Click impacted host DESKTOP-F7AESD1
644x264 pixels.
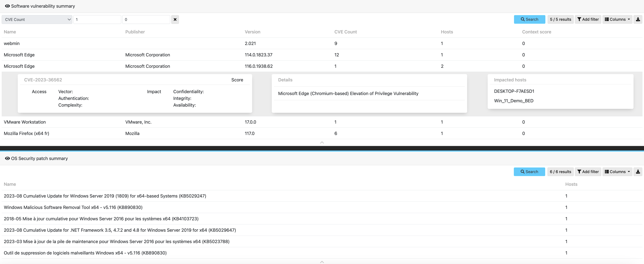[x=514, y=91]
